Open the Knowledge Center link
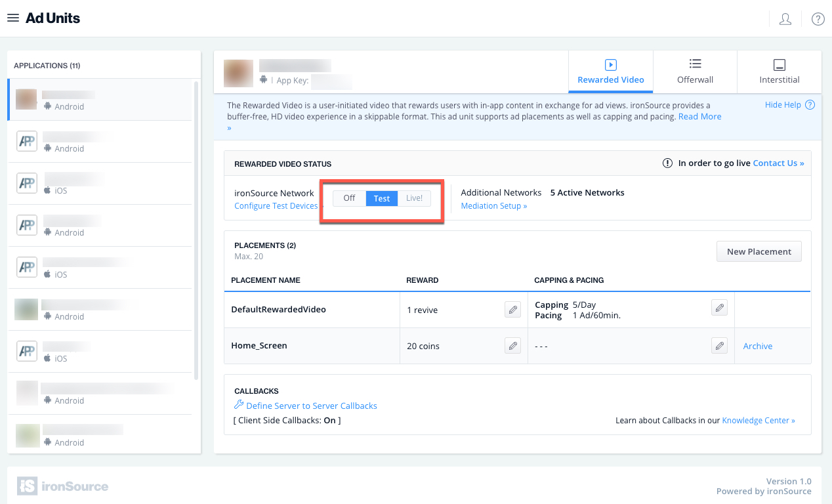Viewport: 832px width, 504px height. coord(759,421)
